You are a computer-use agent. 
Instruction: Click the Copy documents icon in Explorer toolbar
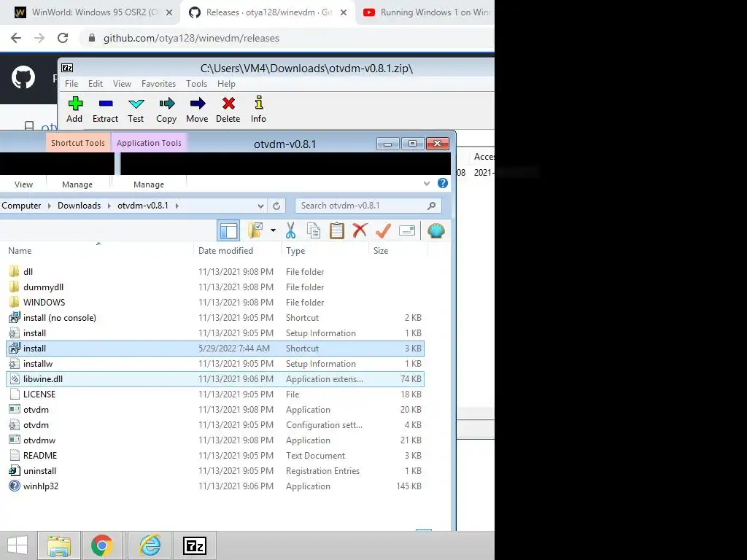(314, 230)
